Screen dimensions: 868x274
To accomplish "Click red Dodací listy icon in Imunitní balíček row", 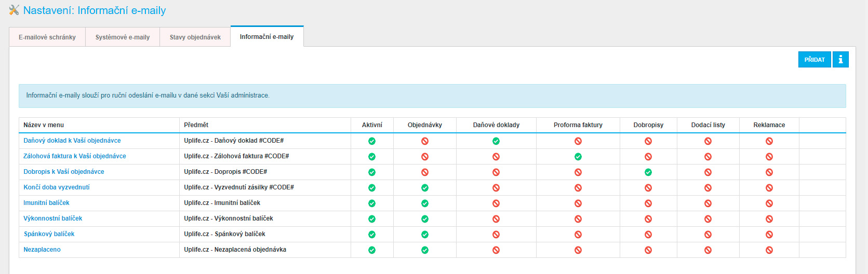I will tap(708, 203).
